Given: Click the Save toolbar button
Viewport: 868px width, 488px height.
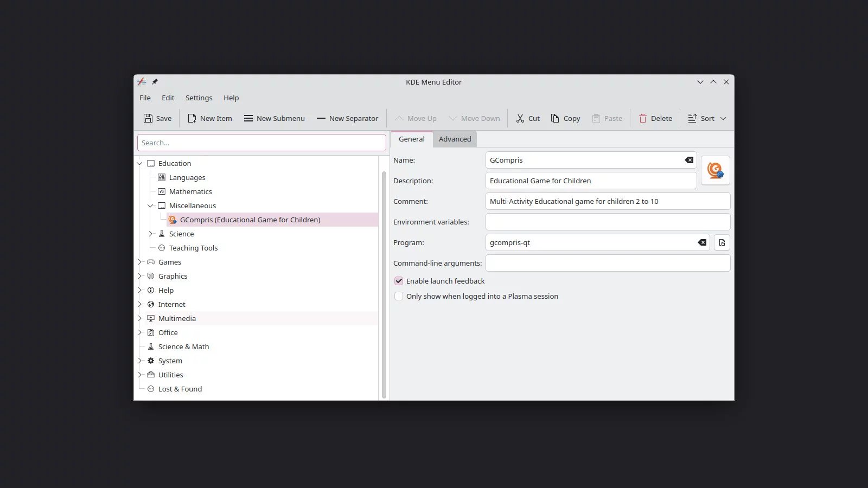Looking at the screenshot, I should pyautogui.click(x=157, y=118).
